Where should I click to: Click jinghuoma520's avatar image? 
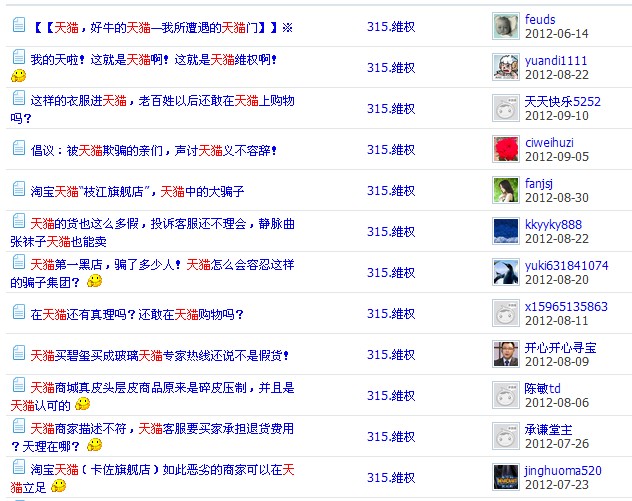[506, 477]
